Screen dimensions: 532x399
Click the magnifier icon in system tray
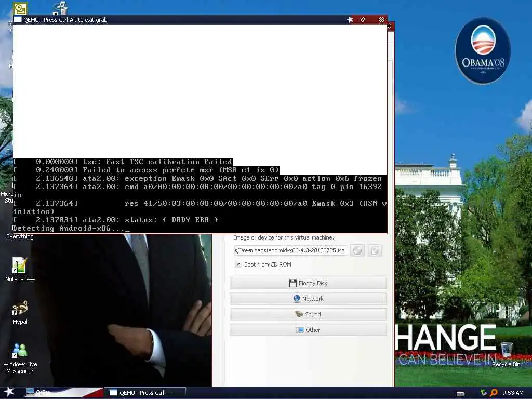coord(494,393)
